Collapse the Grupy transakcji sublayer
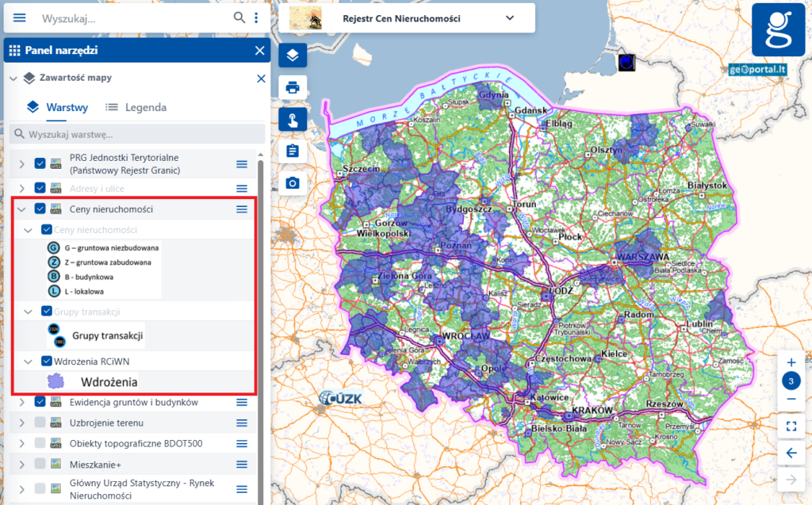Screen dimensions: 812x505 click(28, 312)
